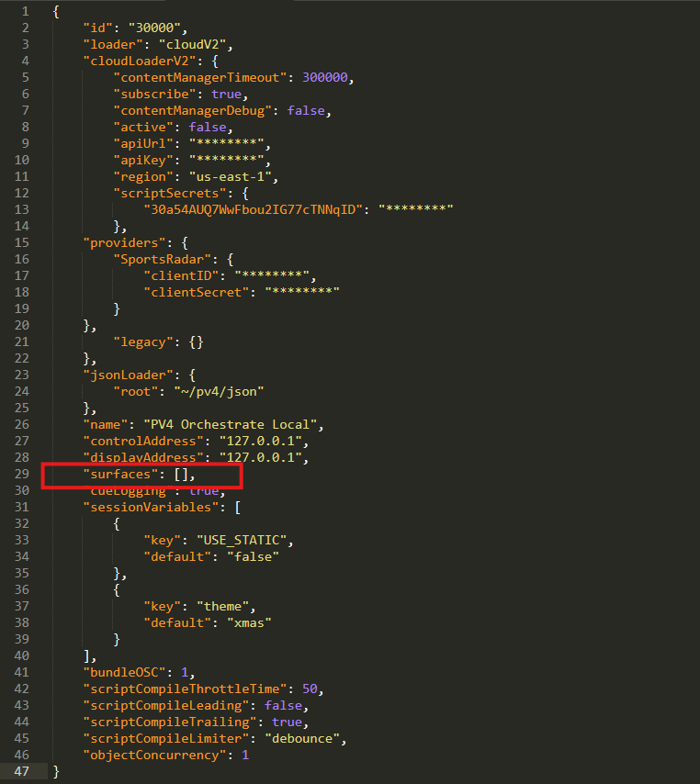Click the "root" key
This screenshot has width=700, height=784.
click(136, 391)
